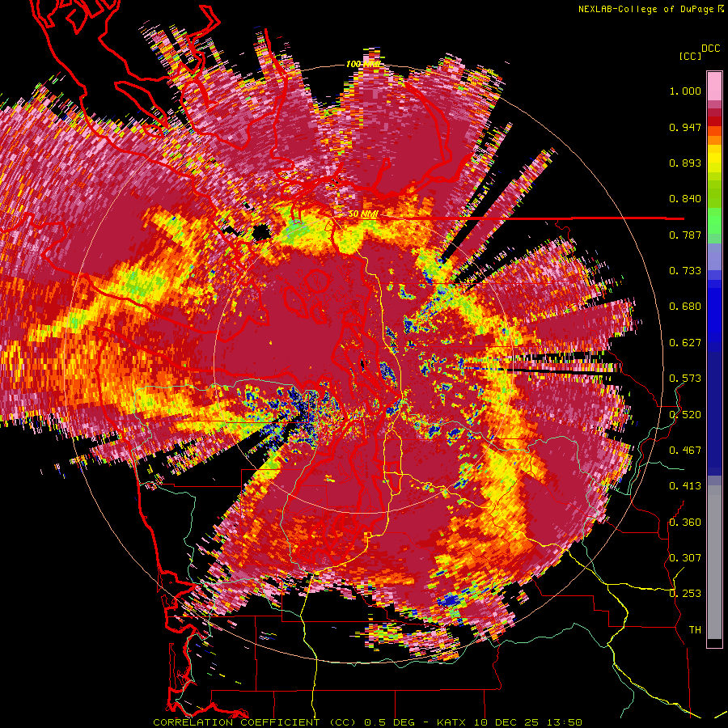The image size is (728, 728).
Task: Click the CORRELATION COEFFICIENT caption text
Action: [236, 722]
